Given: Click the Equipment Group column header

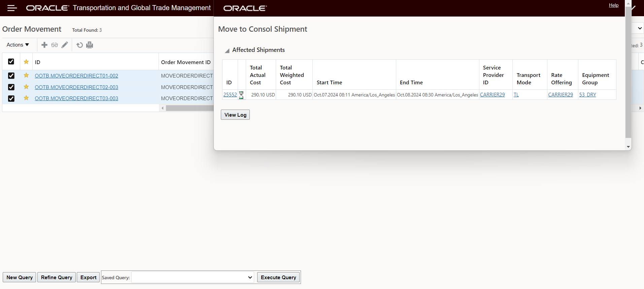Looking at the screenshot, I should 596,79.
